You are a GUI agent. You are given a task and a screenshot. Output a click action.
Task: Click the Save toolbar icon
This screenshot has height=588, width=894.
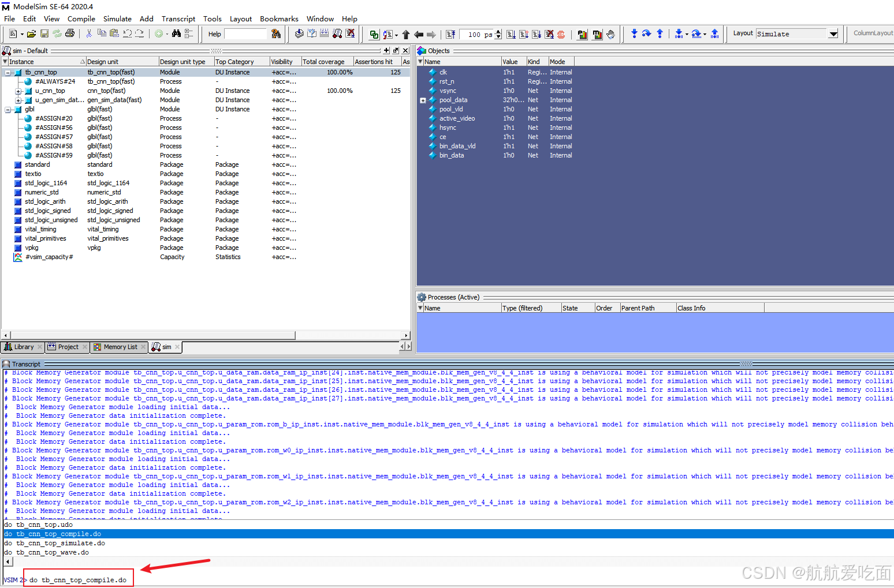[x=44, y=34]
